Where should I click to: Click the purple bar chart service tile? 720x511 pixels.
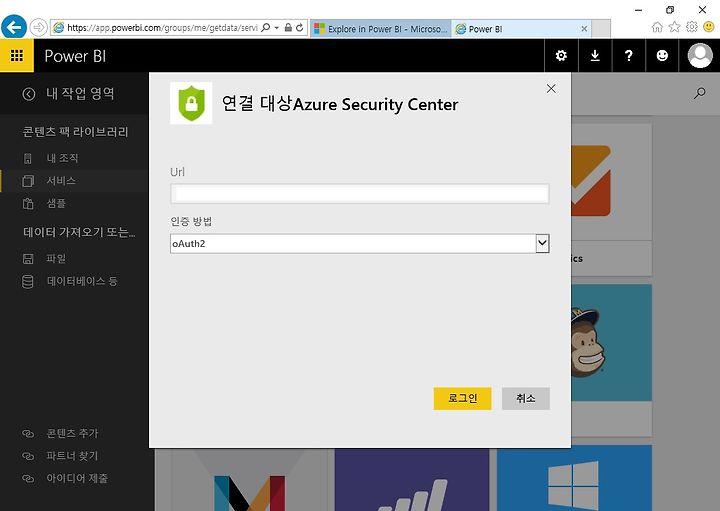click(x=412, y=480)
